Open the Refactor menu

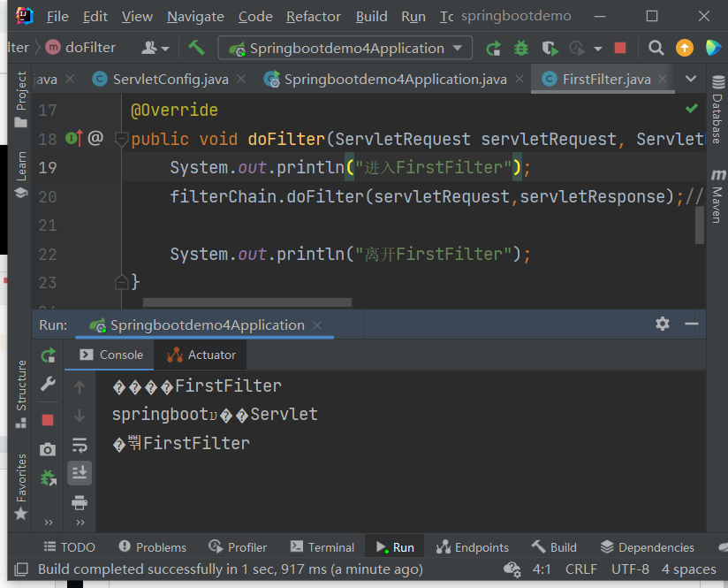314,17
